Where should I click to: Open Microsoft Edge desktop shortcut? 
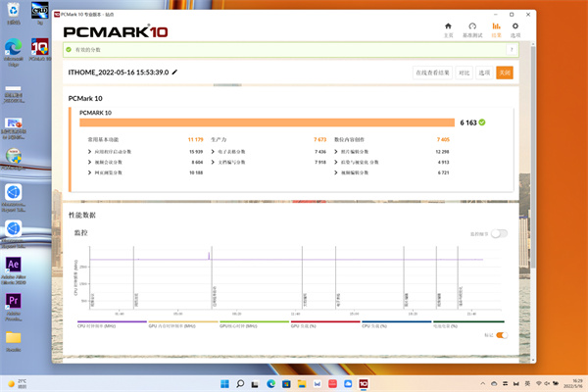13,53
